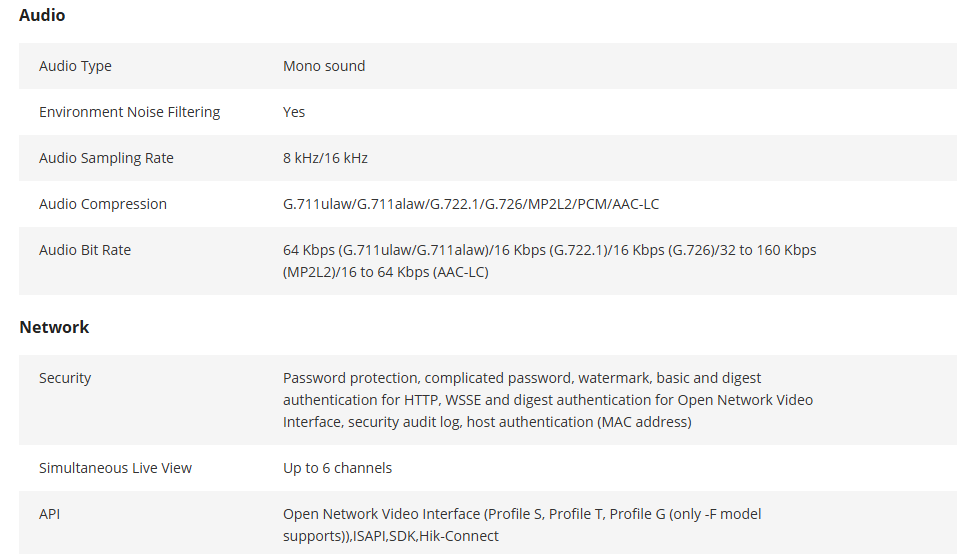Click the 8 kHz/16 kHz value

click(326, 158)
